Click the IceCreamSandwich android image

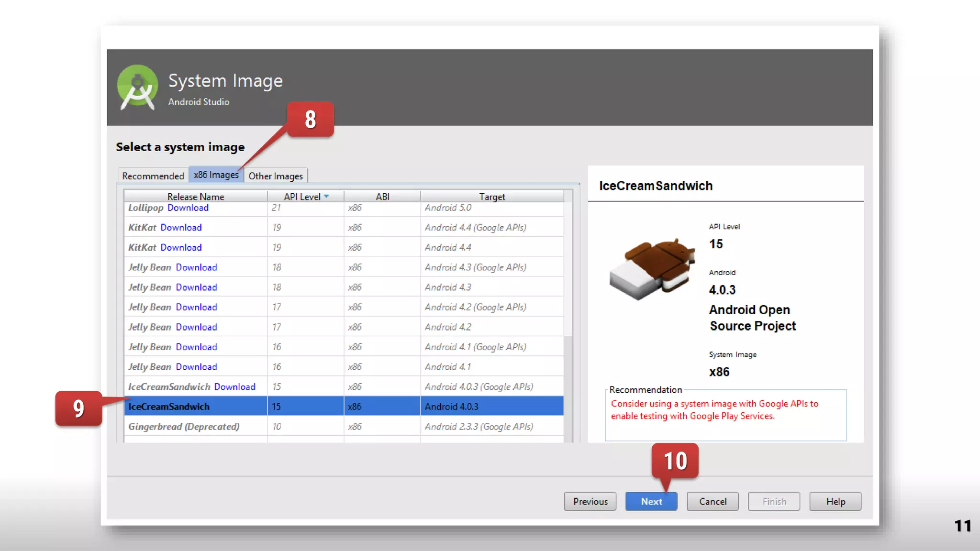(653, 269)
